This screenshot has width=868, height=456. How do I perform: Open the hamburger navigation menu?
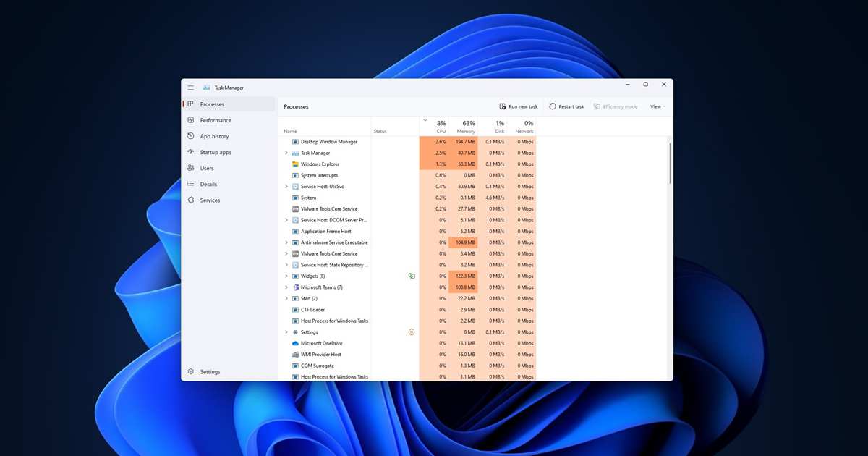pyautogui.click(x=191, y=88)
